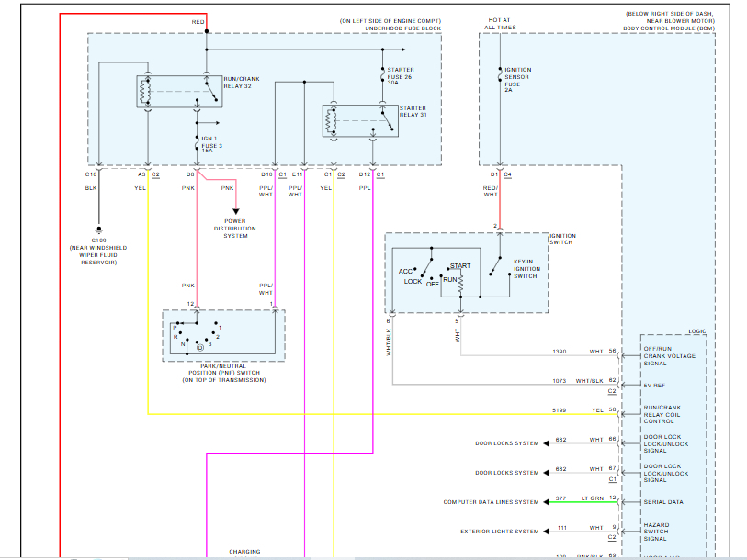Click the light green Serial Data wire

pos(583,502)
